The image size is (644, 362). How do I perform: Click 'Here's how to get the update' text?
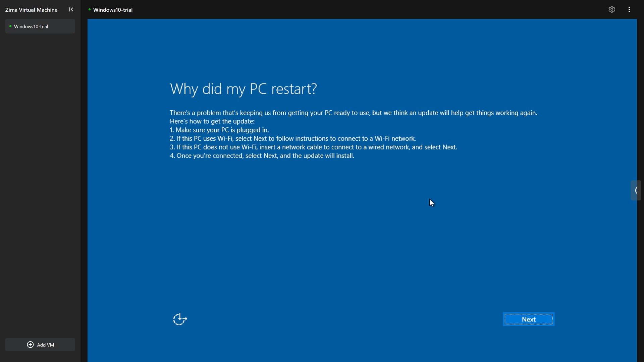[x=212, y=121]
